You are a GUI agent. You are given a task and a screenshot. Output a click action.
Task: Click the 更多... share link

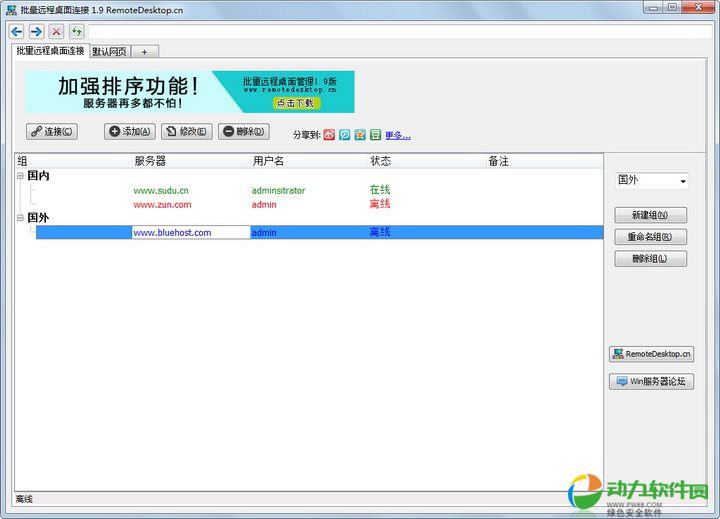pyautogui.click(x=398, y=136)
